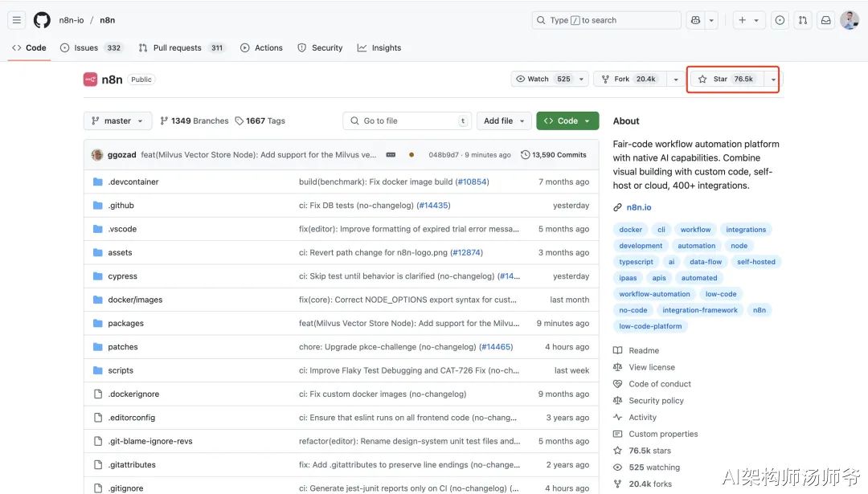This screenshot has width=868, height=494.
Task: Open Copilot chat icon in header
Action: click(695, 20)
